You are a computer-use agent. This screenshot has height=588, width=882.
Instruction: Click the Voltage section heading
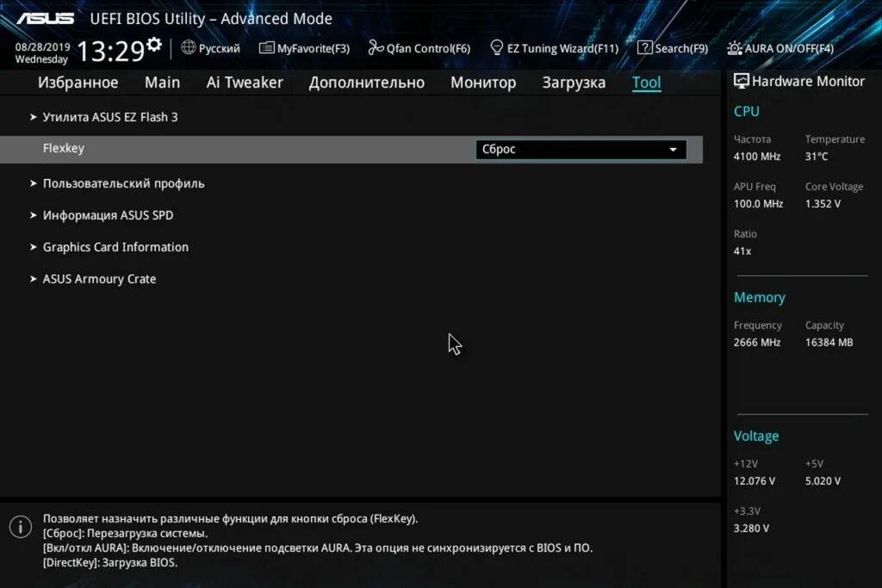pos(756,436)
